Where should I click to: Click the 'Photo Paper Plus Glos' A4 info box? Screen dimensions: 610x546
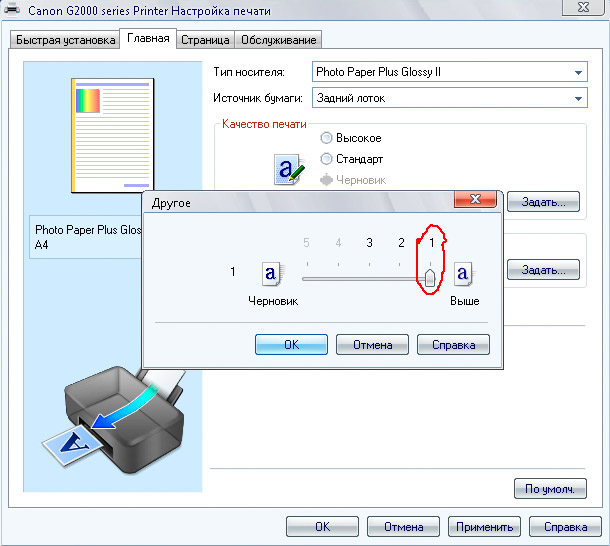[86, 237]
